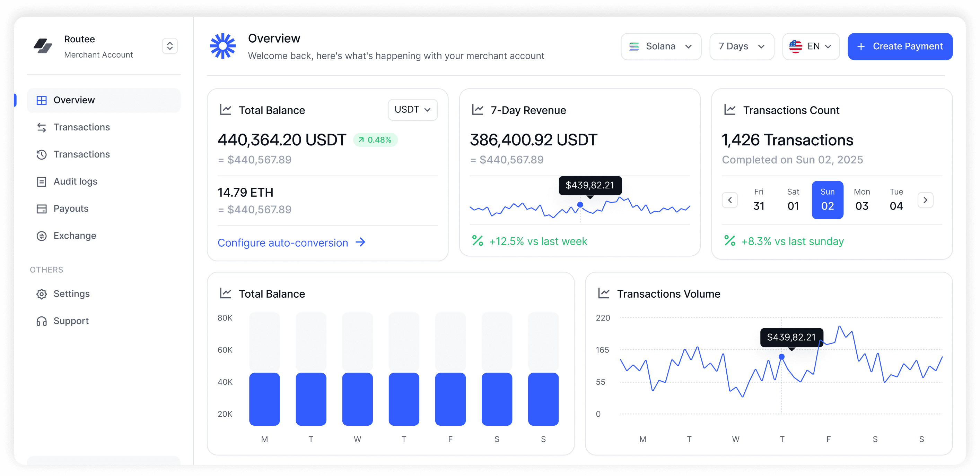The width and height of the screenshot is (980, 476).
Task: Click the Payouts card icon
Action: (42, 209)
